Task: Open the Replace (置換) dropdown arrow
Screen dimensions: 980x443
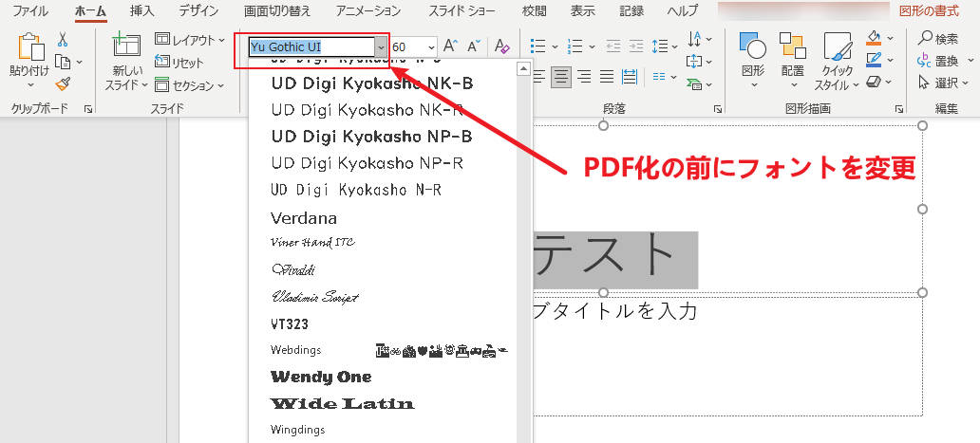Action: (970, 62)
